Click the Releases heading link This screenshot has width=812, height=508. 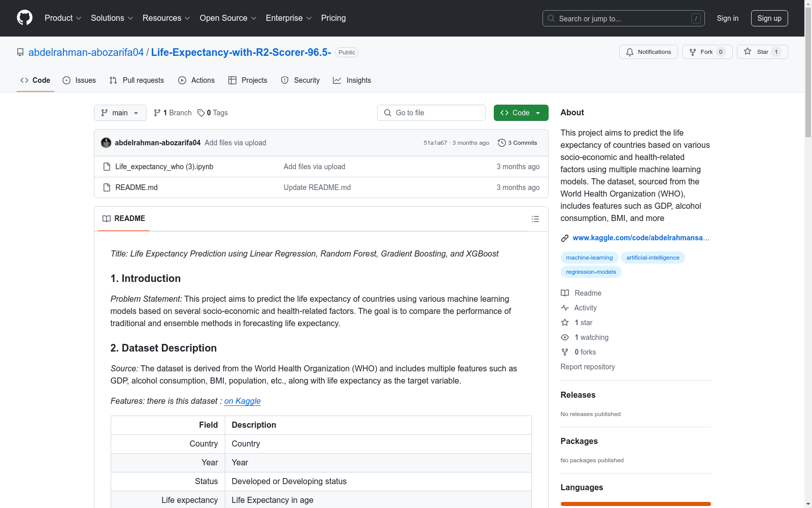tap(578, 395)
